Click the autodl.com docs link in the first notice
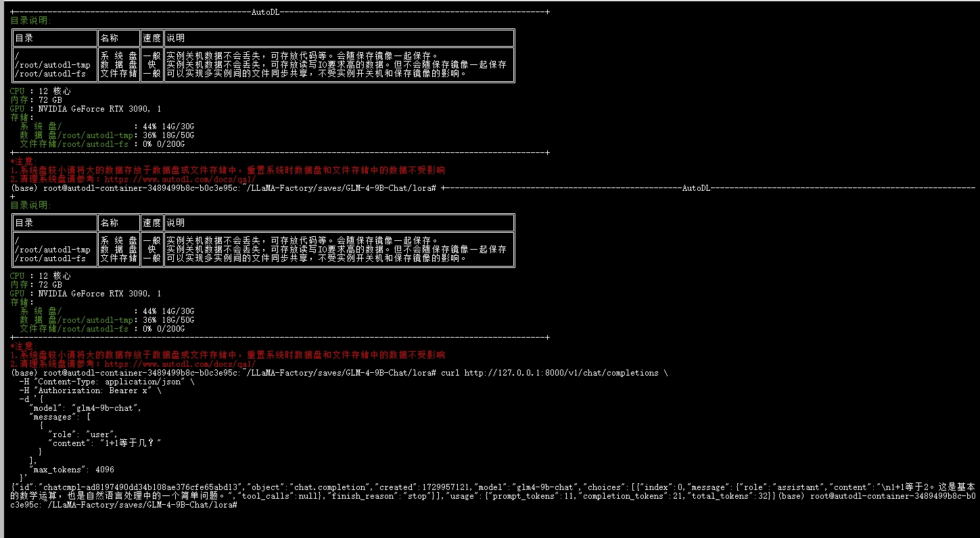The image size is (980, 538). [180, 179]
